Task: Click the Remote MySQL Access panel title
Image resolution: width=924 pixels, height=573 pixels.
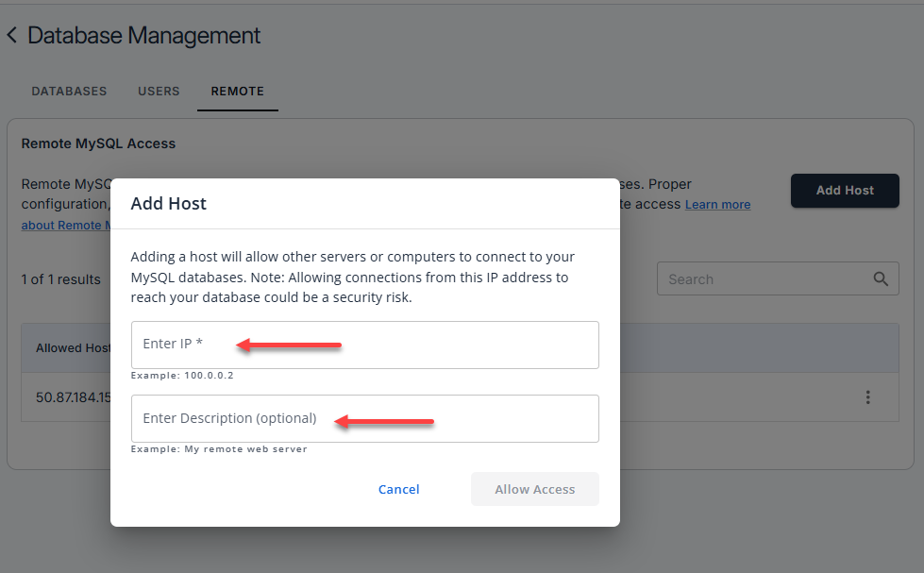Action: [98, 143]
